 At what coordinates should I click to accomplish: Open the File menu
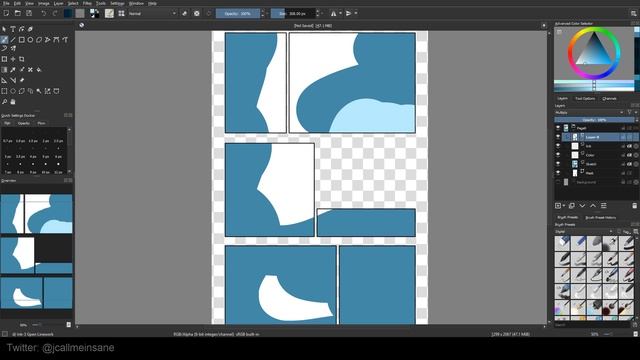coord(6,3)
